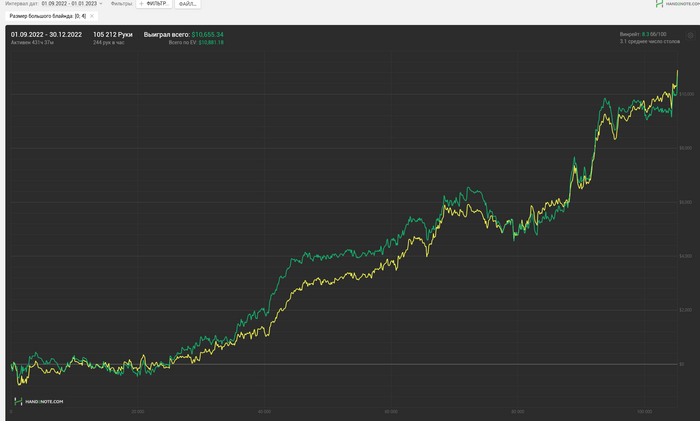Click the 60 000 hands axis marker
Screen dimensions: 700x421
(391, 412)
